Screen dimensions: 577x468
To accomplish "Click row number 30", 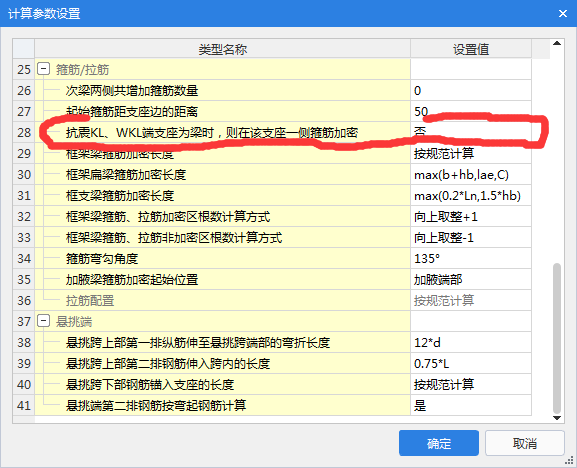I will coord(24,174).
